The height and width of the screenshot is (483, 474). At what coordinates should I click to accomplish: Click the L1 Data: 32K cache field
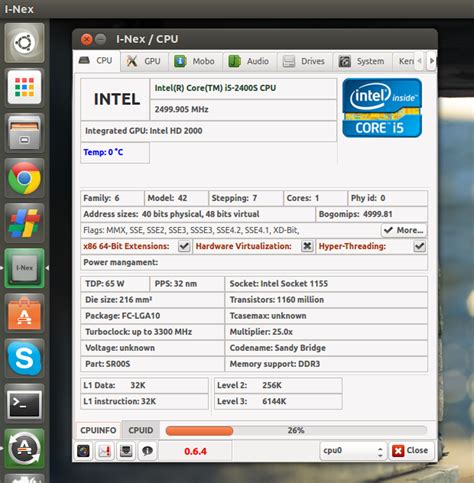point(144,386)
